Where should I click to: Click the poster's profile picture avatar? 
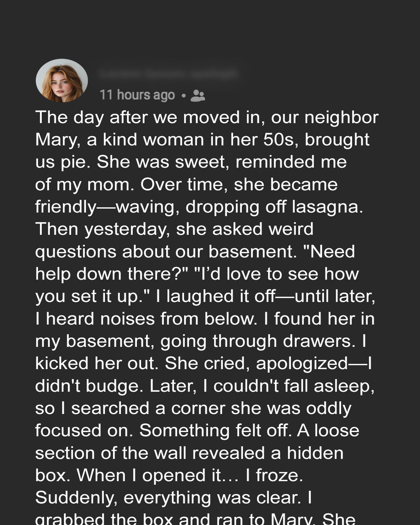coord(62,80)
